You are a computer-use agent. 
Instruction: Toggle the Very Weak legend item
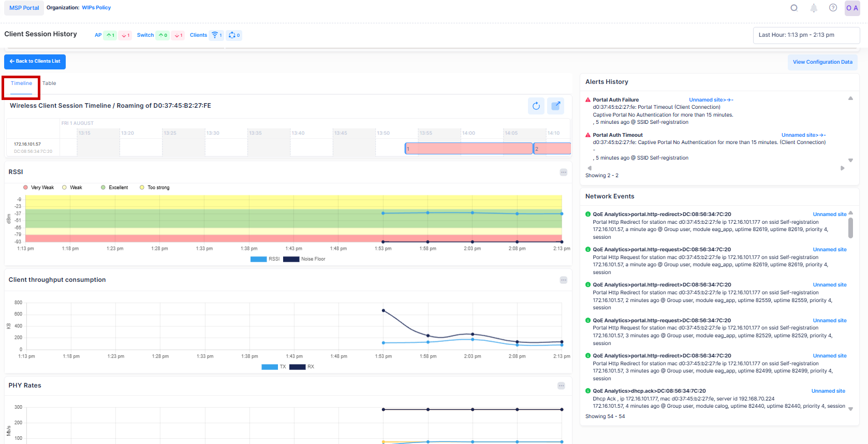pos(39,188)
